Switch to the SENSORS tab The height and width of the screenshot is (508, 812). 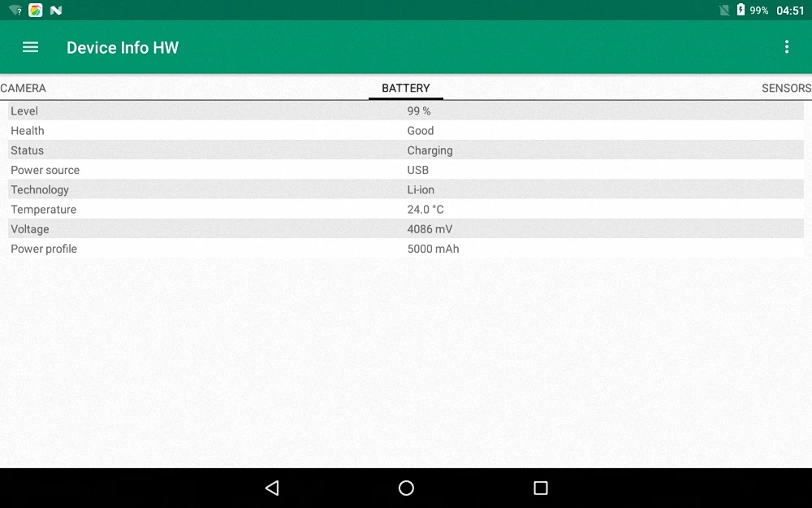tap(786, 88)
